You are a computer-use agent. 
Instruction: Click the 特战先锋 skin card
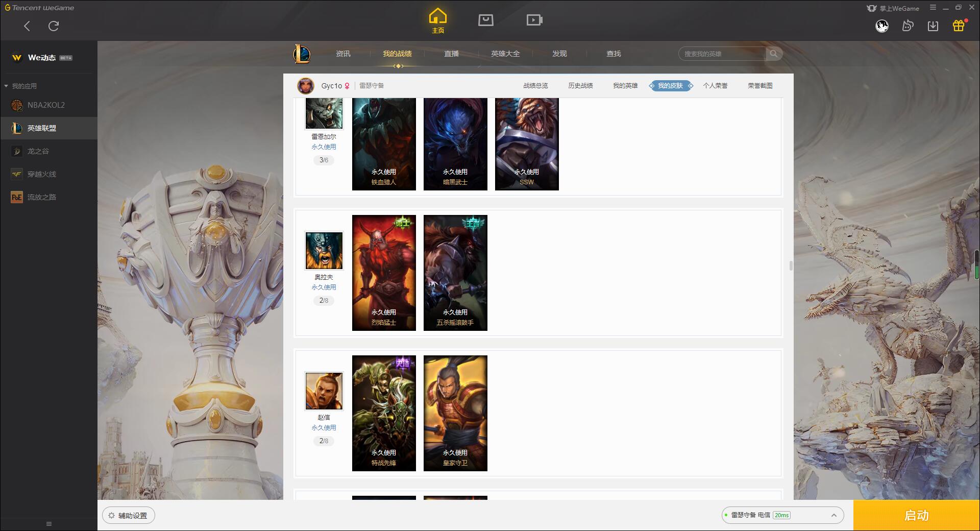pyautogui.click(x=384, y=413)
